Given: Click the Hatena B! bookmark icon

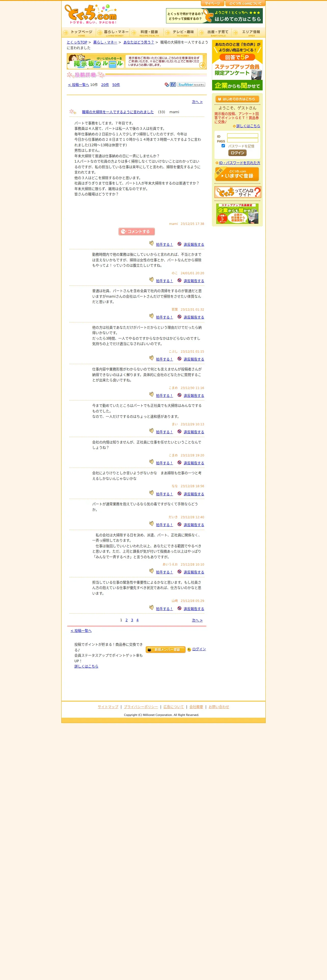Looking at the screenshot, I should click(173, 84).
